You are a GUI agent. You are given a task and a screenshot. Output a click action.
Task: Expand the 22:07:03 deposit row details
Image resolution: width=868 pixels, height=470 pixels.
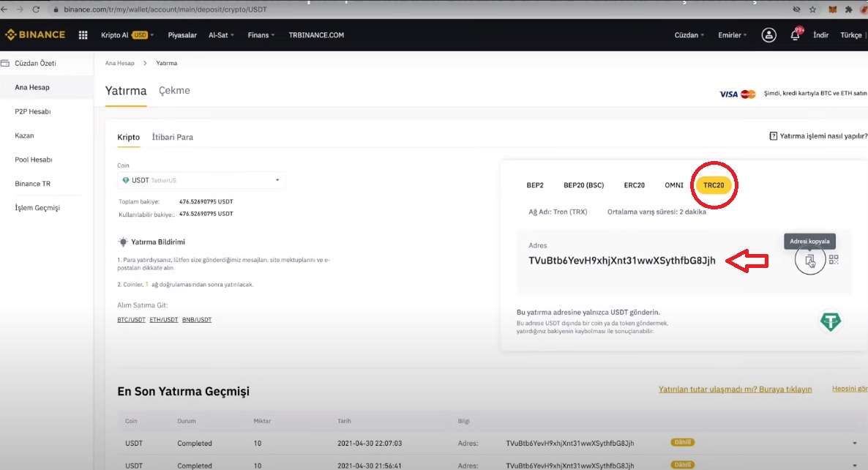click(x=855, y=444)
